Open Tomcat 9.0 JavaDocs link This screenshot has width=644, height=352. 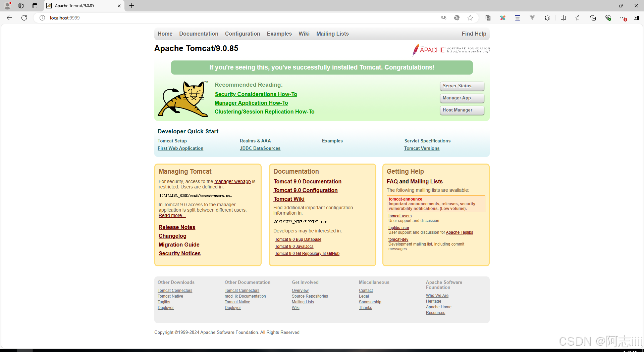point(294,247)
